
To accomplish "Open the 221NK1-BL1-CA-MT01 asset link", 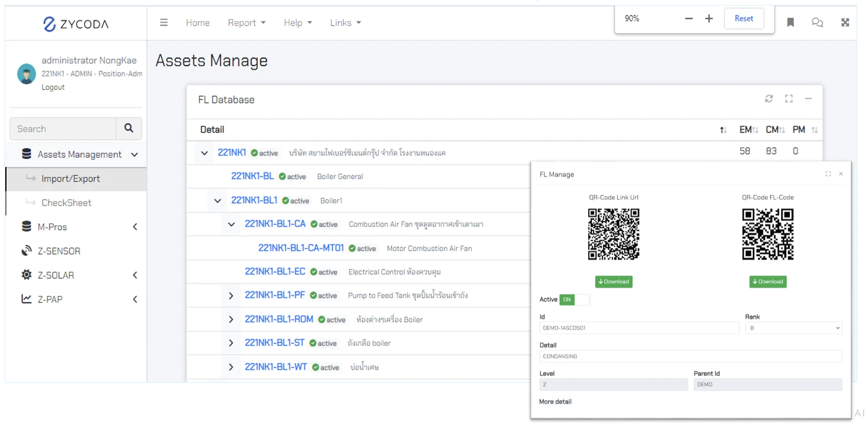I will pyautogui.click(x=301, y=248).
